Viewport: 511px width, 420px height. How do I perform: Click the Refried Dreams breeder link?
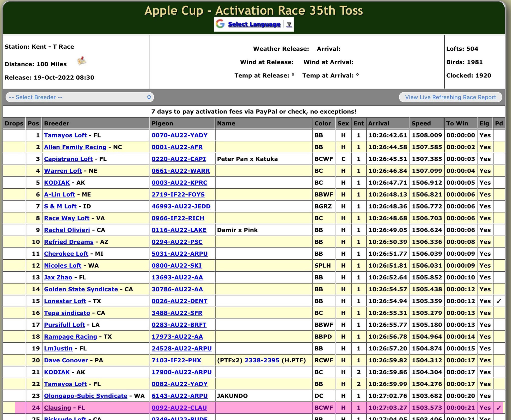69,242
